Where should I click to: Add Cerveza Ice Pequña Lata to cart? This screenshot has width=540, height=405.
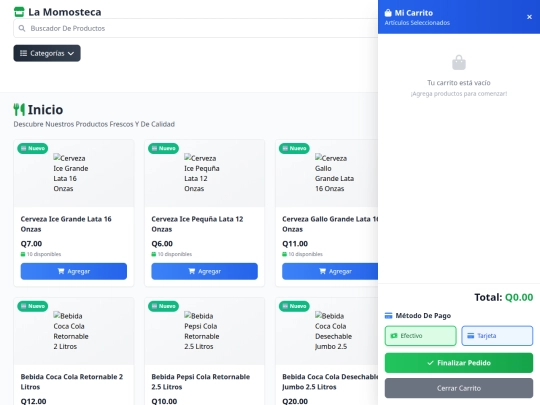point(205,271)
